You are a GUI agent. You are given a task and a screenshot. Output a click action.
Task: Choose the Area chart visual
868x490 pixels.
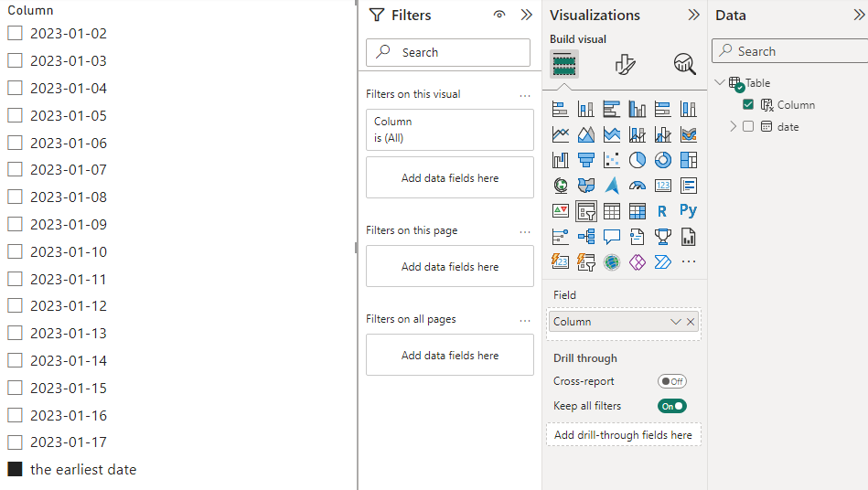(x=585, y=134)
